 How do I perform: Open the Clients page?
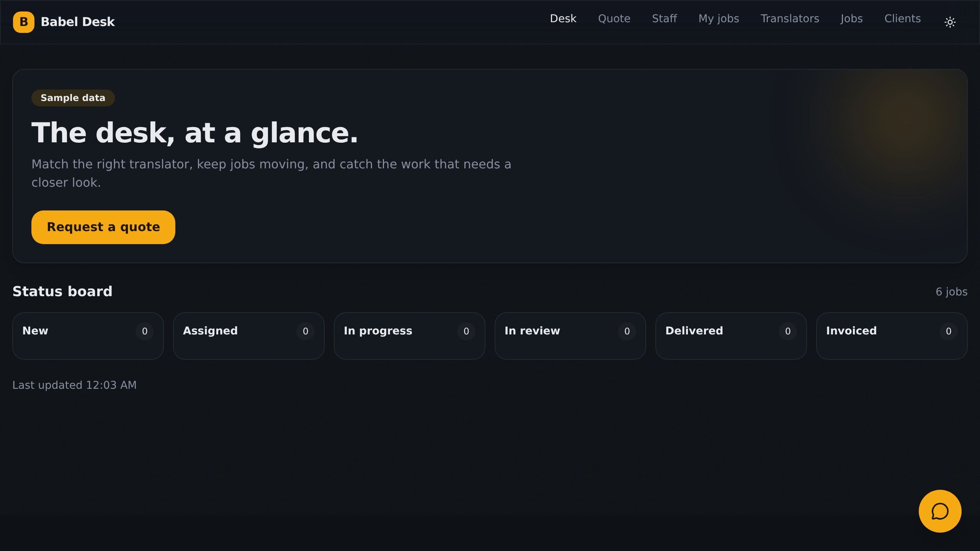(x=902, y=18)
